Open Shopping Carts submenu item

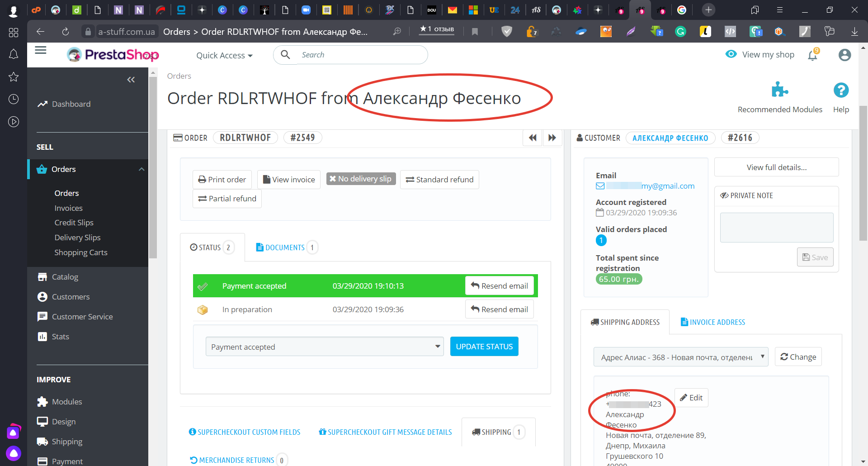coord(81,252)
